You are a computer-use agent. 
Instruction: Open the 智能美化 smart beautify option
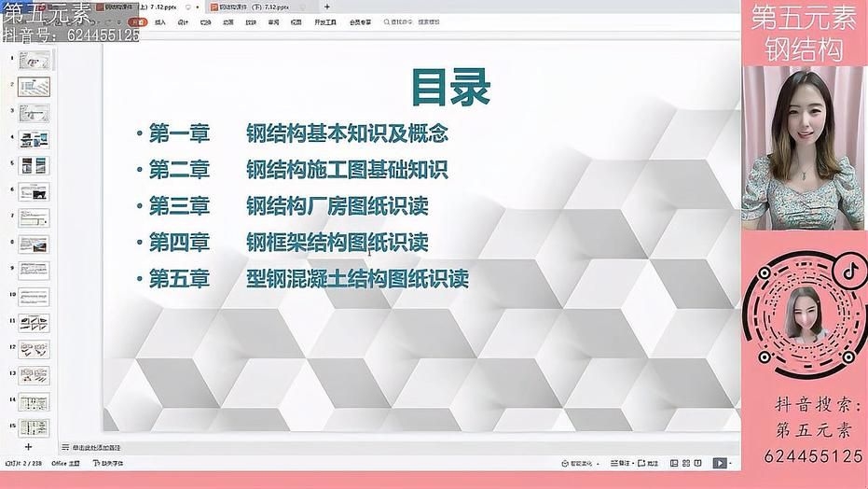(577, 464)
